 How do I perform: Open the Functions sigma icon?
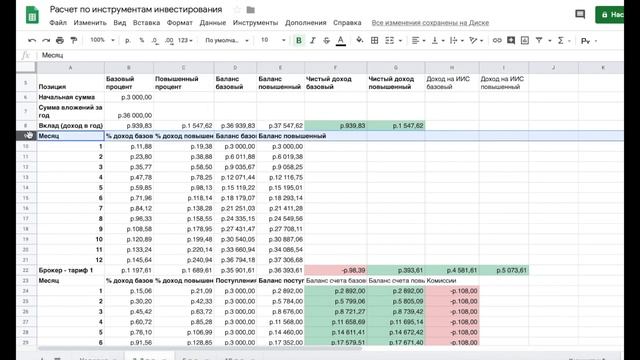pos(561,40)
